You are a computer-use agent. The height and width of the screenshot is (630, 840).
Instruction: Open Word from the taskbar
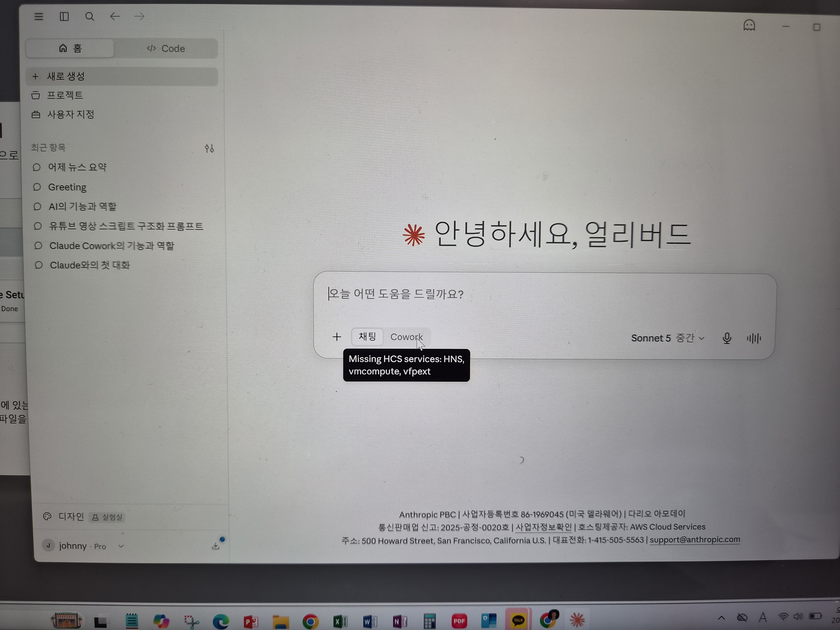pos(370,621)
